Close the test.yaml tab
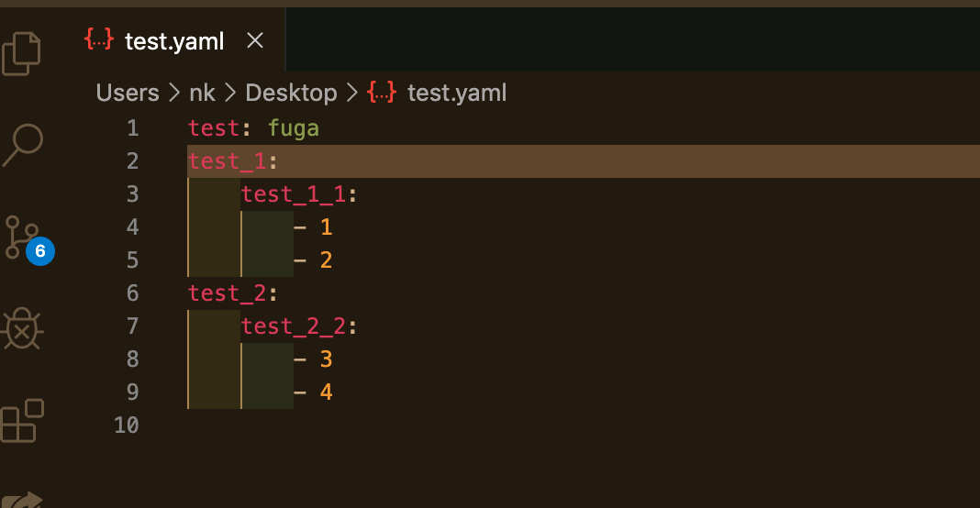Viewport: 980px width, 508px height. point(255,40)
